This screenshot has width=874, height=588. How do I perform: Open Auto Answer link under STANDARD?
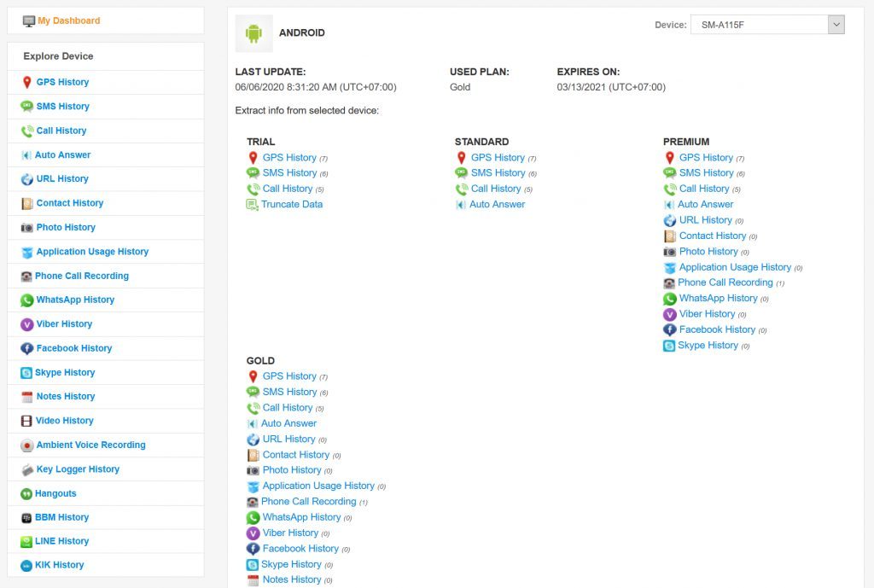click(x=497, y=204)
